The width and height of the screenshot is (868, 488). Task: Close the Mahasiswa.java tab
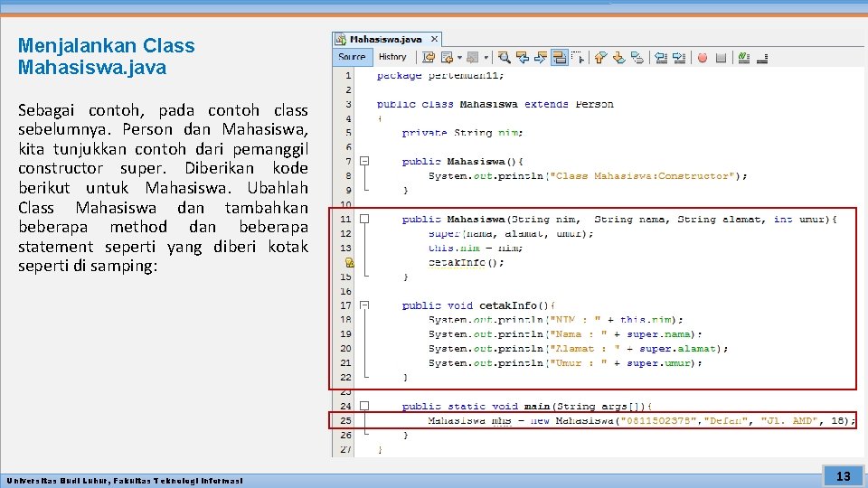[435, 39]
